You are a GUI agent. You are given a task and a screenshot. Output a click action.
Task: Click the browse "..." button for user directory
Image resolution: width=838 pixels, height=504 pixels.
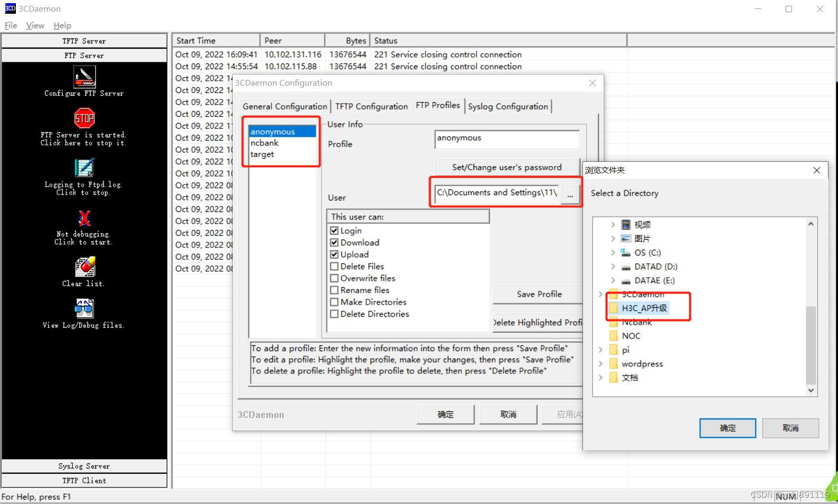(570, 195)
